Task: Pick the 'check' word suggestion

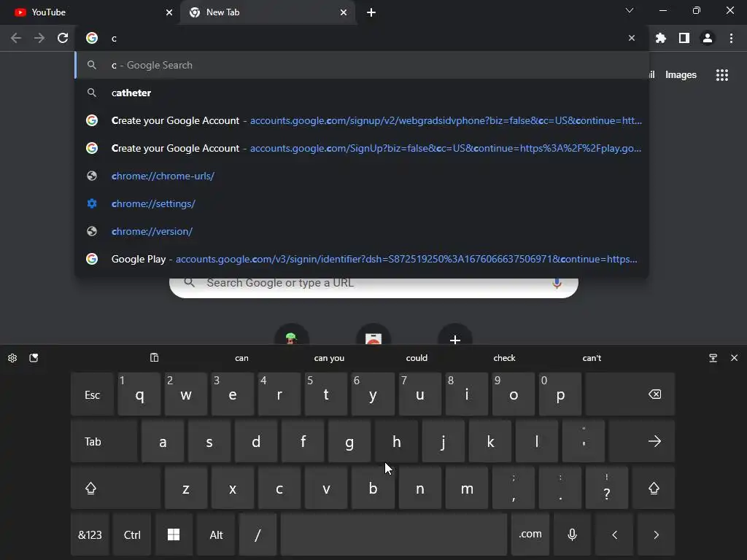Action: [x=505, y=358]
